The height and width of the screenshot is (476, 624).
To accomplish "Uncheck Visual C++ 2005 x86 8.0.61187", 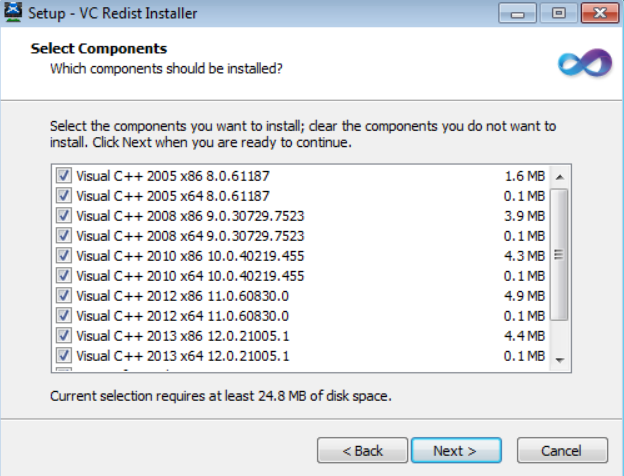I will [x=64, y=176].
